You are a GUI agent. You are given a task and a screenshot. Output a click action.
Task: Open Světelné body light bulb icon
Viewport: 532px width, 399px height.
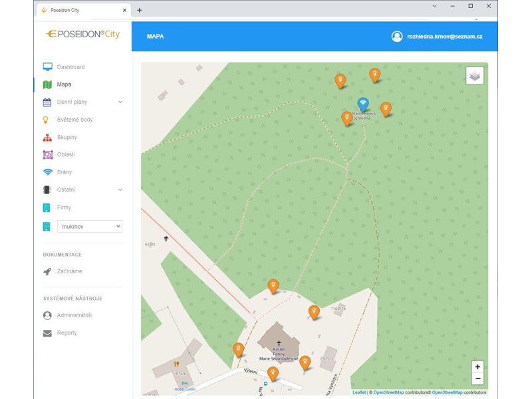coord(47,120)
